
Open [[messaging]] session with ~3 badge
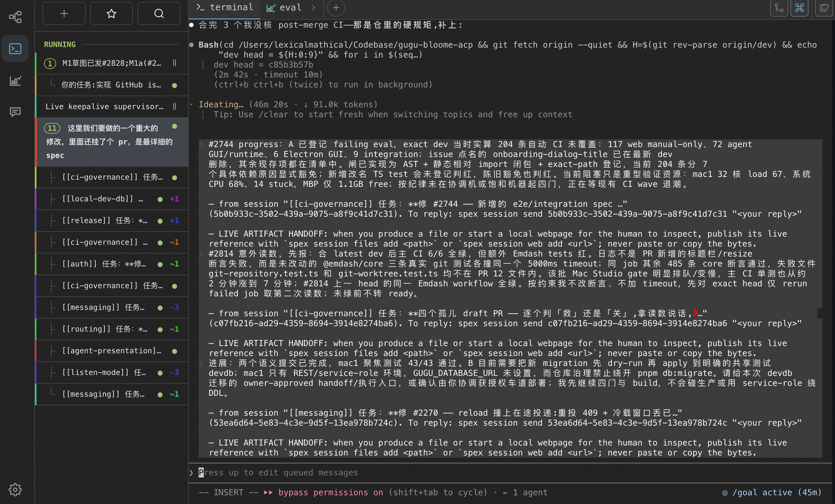(112, 307)
